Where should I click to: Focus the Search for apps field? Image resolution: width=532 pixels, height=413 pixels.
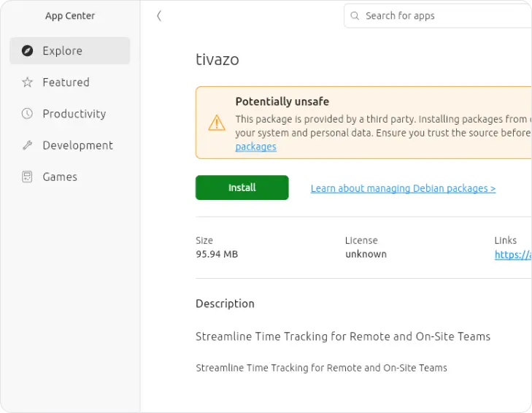(438, 15)
